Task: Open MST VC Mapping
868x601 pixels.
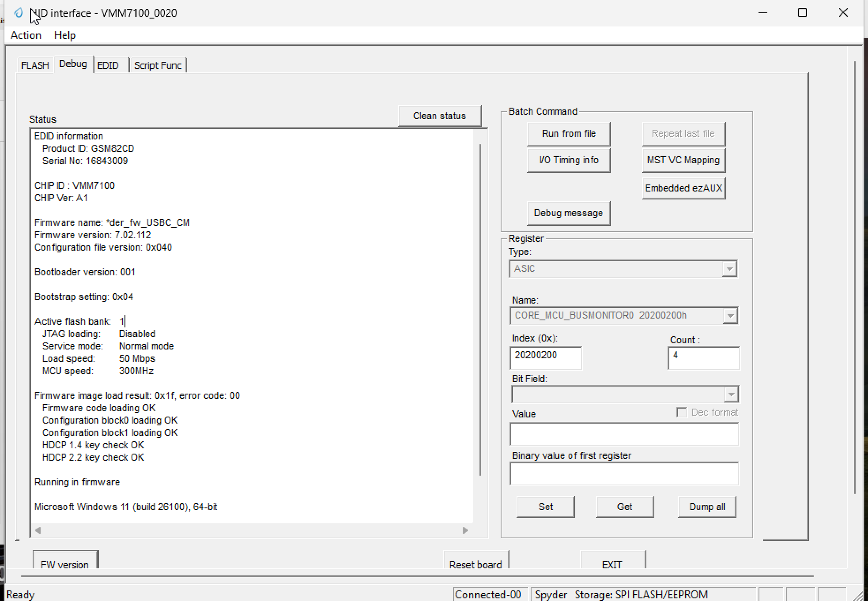Action: (x=683, y=160)
